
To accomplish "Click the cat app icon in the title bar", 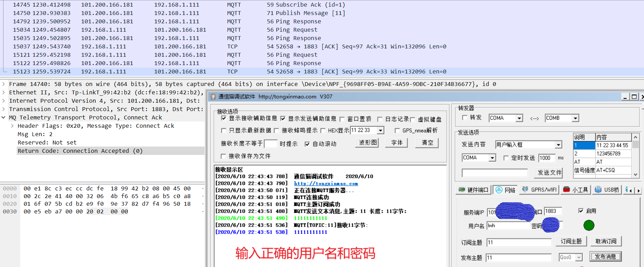I will [x=213, y=97].
